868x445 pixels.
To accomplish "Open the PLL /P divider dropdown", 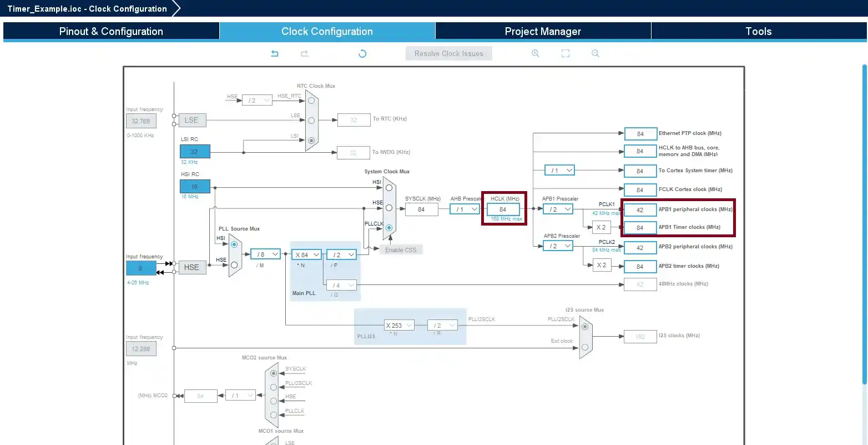I will click(x=341, y=254).
